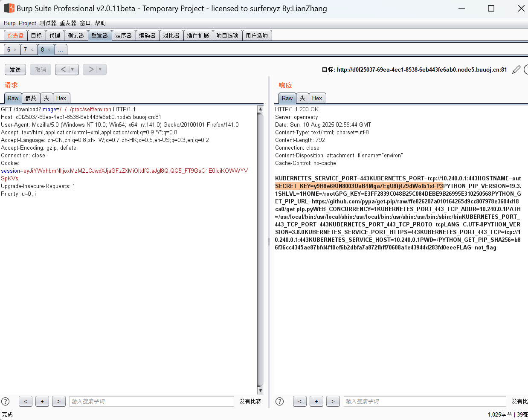Close repeater tab 7
This screenshot has width=528, height=420.
[32, 50]
